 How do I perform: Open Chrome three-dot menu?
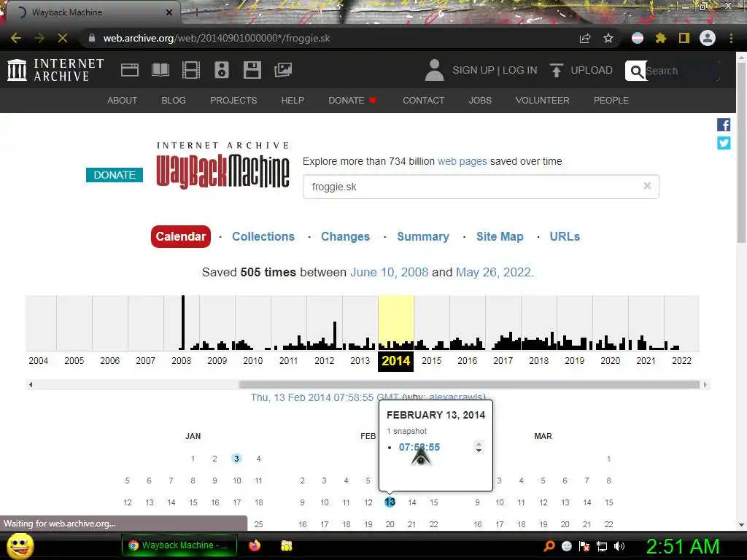(731, 38)
